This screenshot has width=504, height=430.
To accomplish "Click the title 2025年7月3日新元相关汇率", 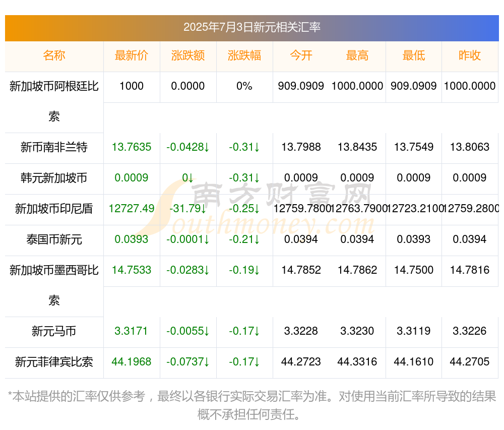I will click(x=251, y=27).
